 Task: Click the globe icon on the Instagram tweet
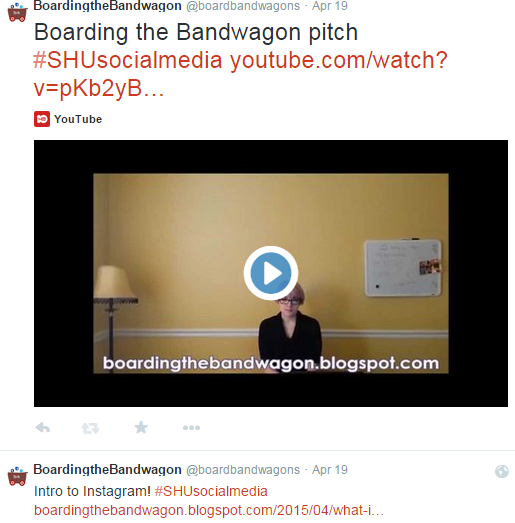tap(502, 472)
